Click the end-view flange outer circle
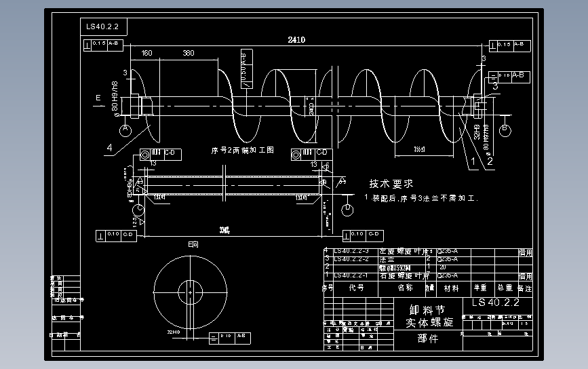The image size is (588, 369). (190, 292)
